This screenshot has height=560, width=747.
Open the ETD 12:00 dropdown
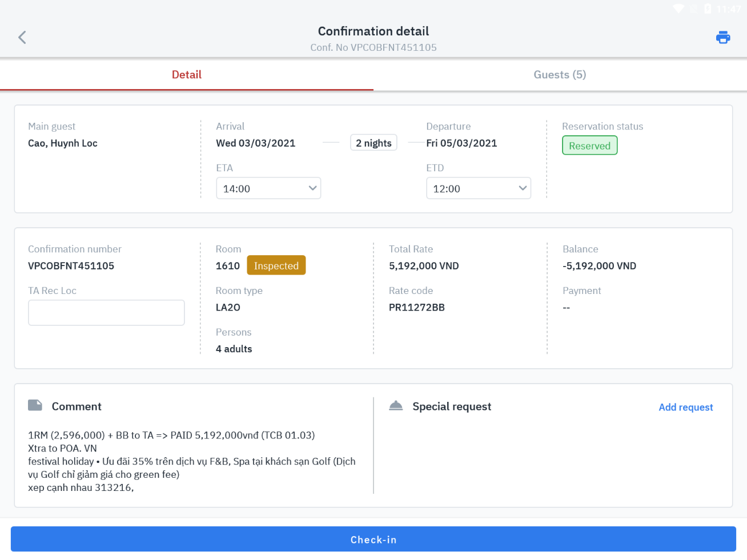point(479,188)
